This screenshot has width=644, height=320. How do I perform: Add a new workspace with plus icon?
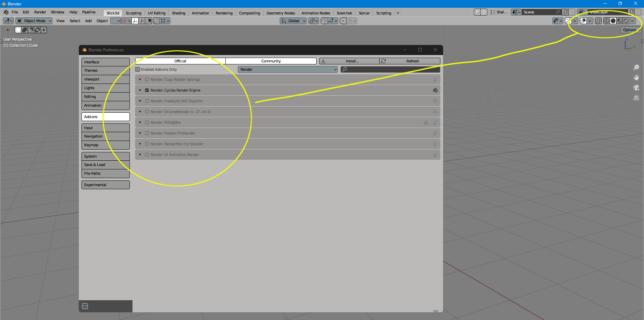tap(398, 13)
